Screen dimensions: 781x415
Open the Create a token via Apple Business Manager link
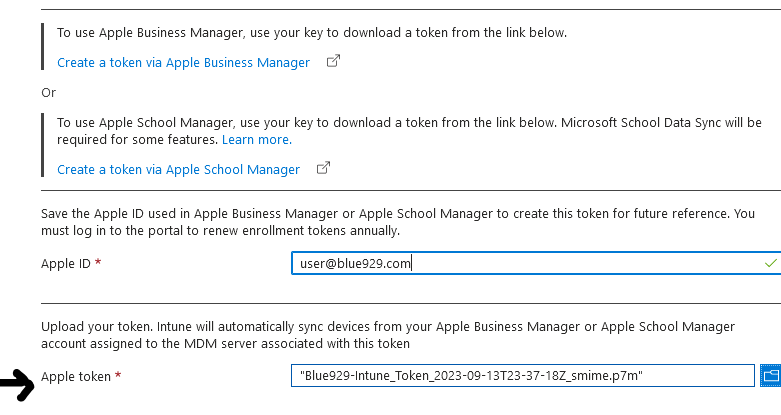tap(183, 62)
